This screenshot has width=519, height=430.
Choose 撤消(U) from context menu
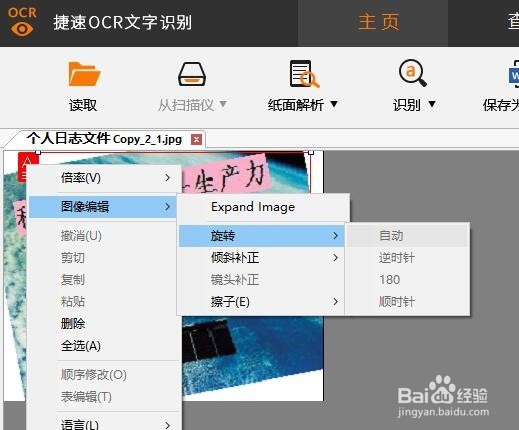(104, 236)
